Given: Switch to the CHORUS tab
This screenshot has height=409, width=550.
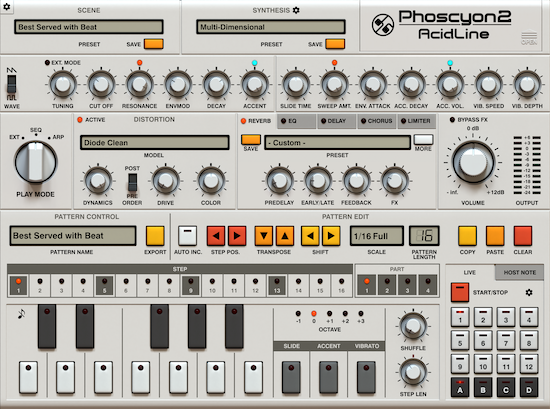Looking at the screenshot, I should 377,121.
